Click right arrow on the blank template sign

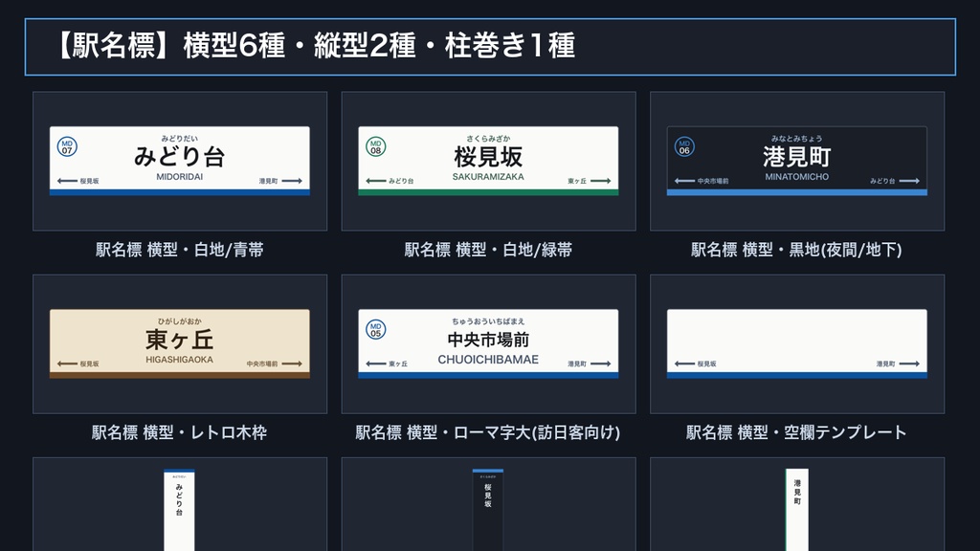click(909, 364)
